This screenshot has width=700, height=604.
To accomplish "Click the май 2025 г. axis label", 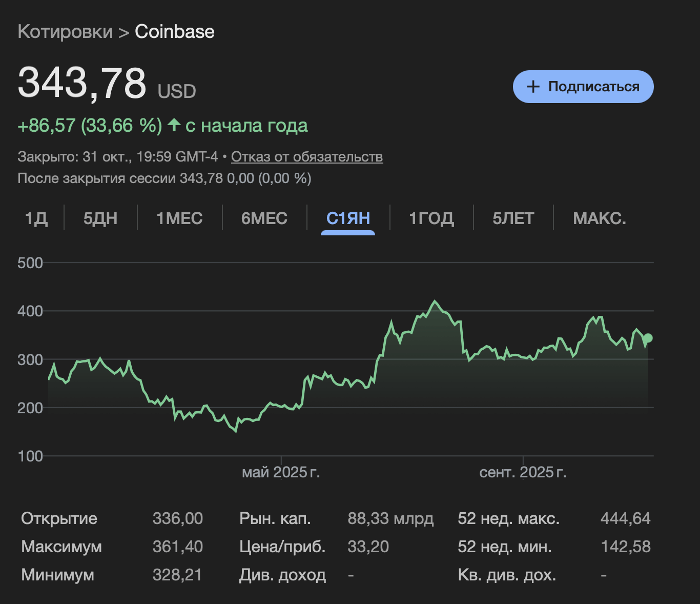I will point(281,473).
